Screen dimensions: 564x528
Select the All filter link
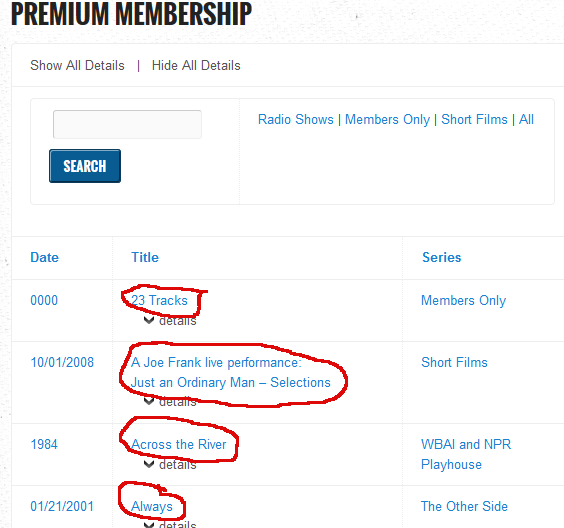tap(526, 119)
